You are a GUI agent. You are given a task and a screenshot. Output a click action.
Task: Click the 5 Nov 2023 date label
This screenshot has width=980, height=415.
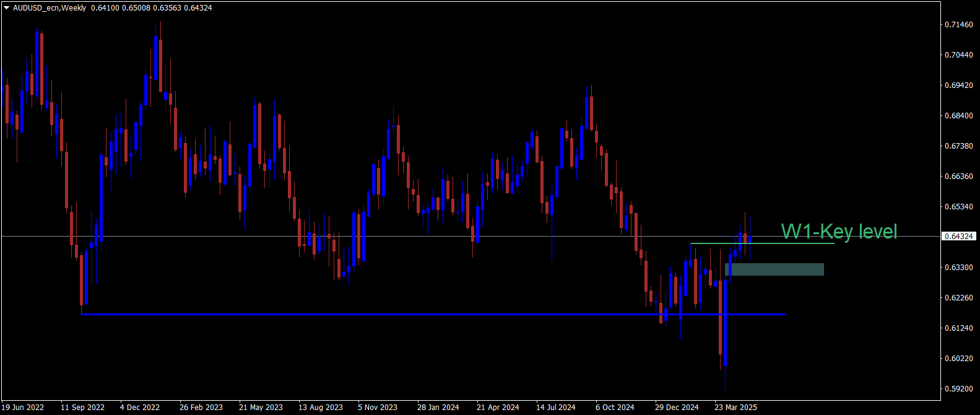[x=378, y=408]
